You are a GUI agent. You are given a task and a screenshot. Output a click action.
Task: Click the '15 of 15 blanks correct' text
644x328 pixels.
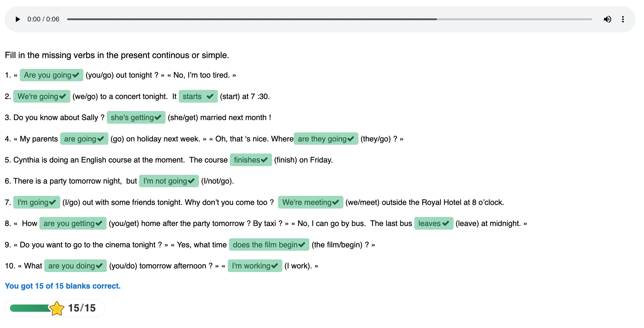click(63, 286)
